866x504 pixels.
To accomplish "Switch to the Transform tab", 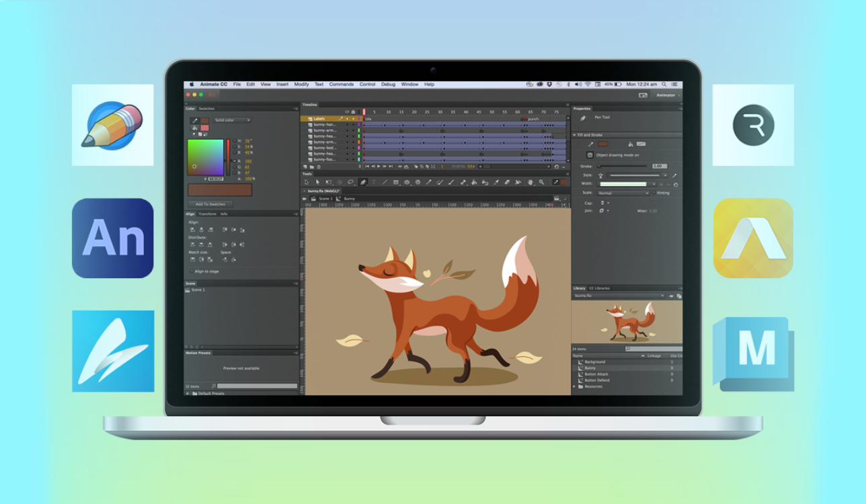I will (208, 214).
